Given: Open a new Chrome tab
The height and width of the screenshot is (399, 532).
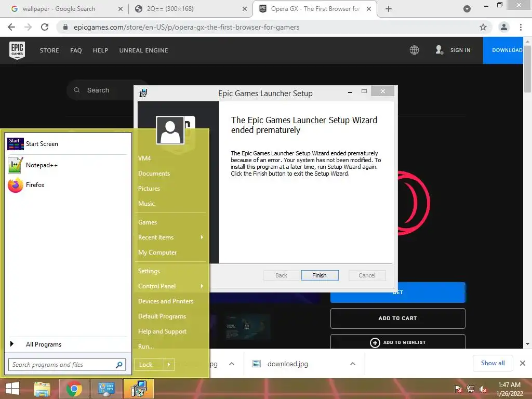Looking at the screenshot, I should (x=389, y=9).
